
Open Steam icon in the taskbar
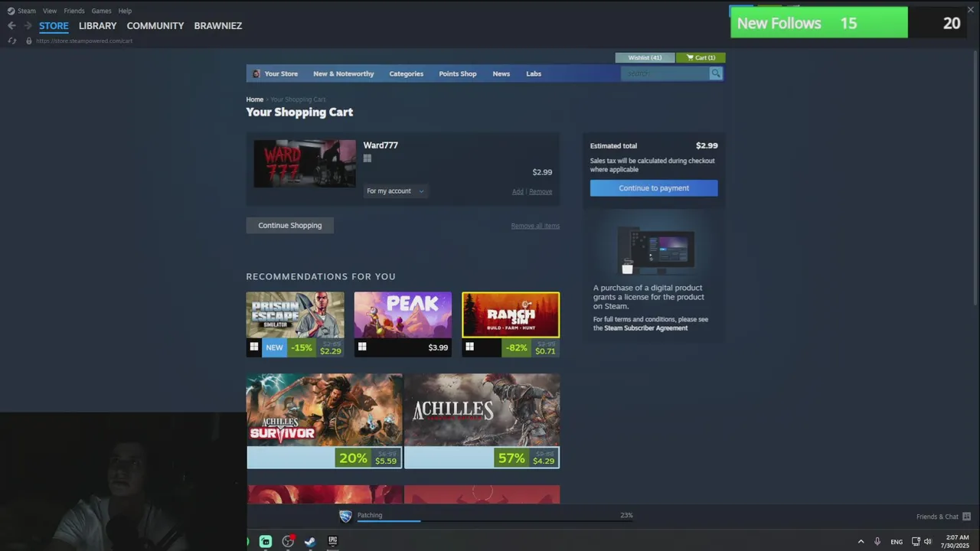pos(310,541)
